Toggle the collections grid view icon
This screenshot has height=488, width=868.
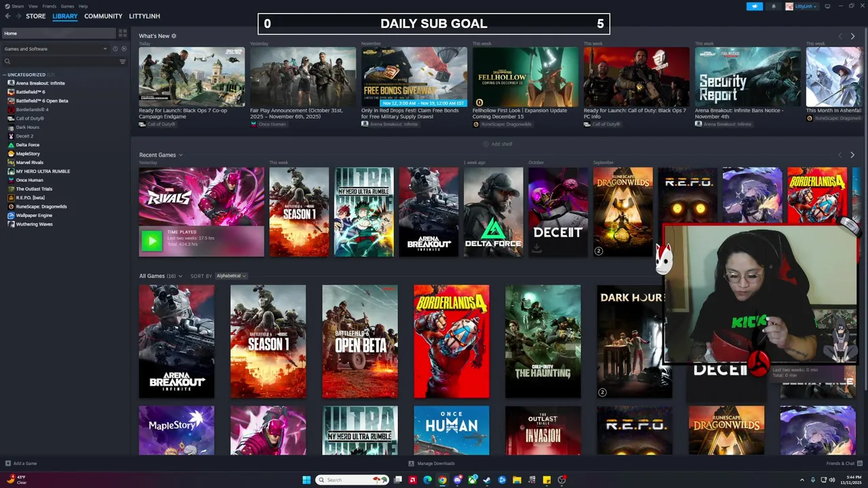coord(123,33)
